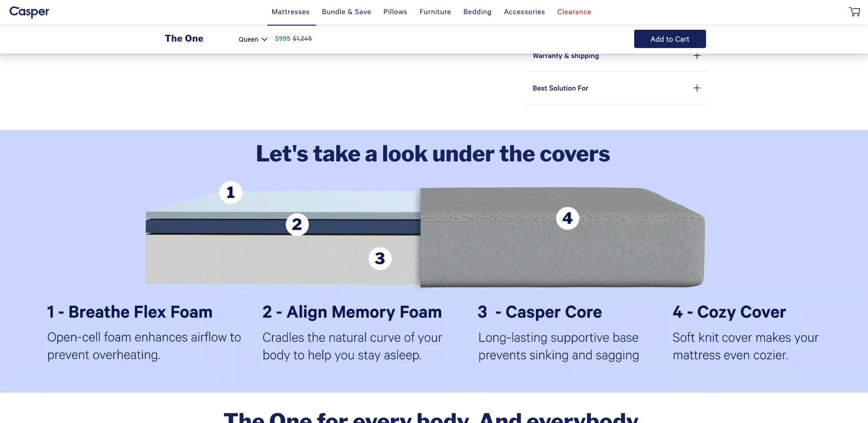The image size is (868, 423).
Task: Open the Mattresses menu
Action: 291,12
